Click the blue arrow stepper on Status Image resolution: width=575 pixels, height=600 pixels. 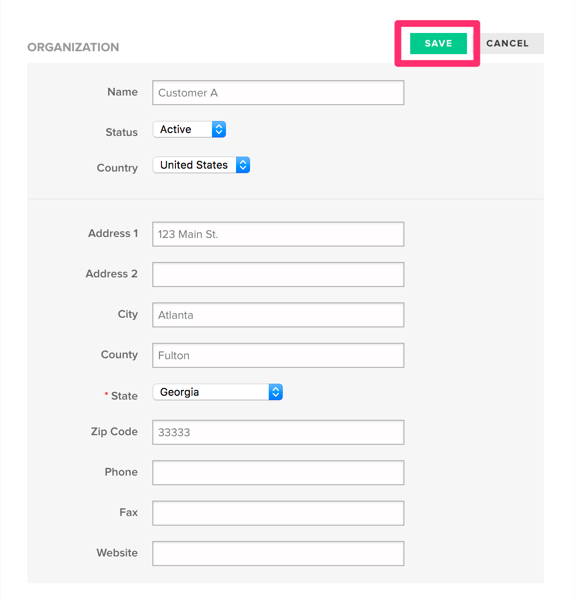[219, 129]
